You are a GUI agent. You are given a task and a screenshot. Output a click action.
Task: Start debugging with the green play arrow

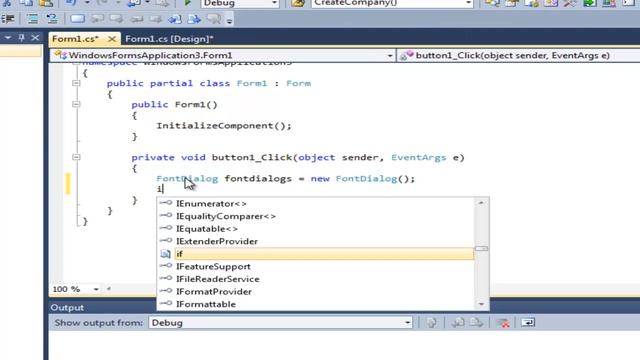pos(187,3)
